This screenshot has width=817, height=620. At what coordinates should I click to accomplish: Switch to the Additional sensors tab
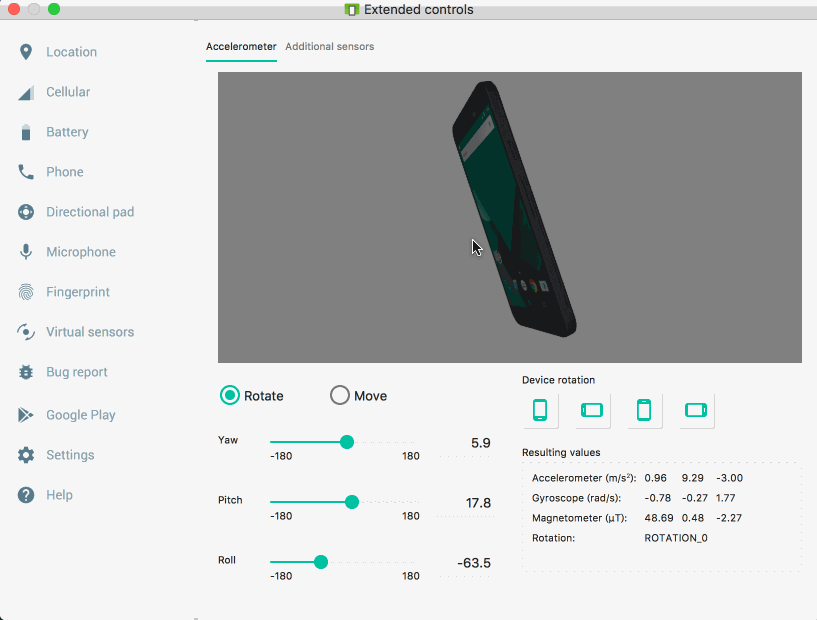pos(329,46)
